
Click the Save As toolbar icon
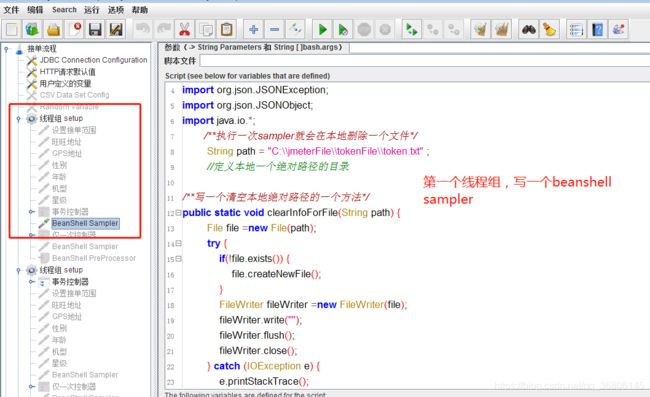click(116, 29)
